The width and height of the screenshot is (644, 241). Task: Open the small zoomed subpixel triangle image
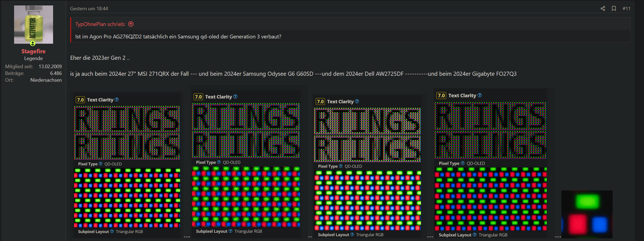(x=587, y=214)
